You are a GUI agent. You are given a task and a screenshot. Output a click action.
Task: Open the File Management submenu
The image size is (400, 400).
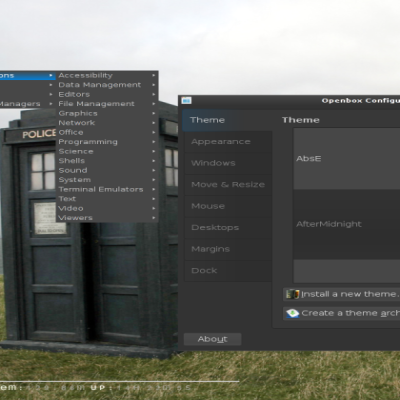coord(107,104)
